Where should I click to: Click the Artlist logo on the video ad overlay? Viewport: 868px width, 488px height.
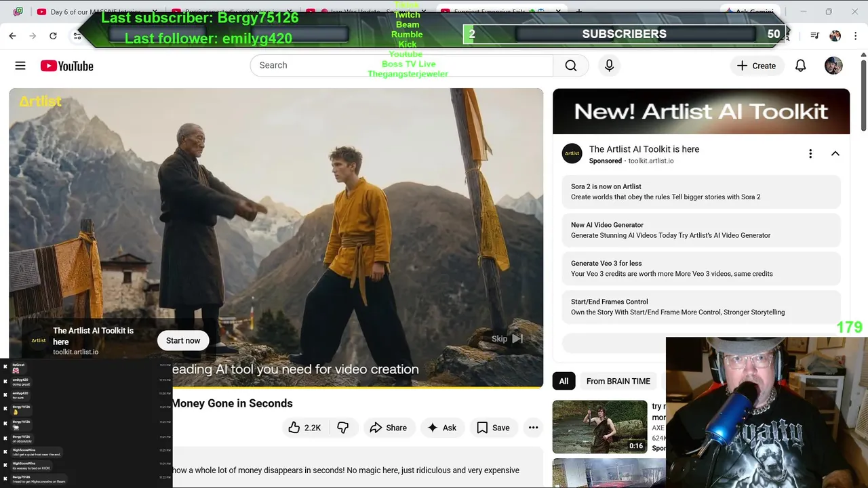tap(39, 340)
